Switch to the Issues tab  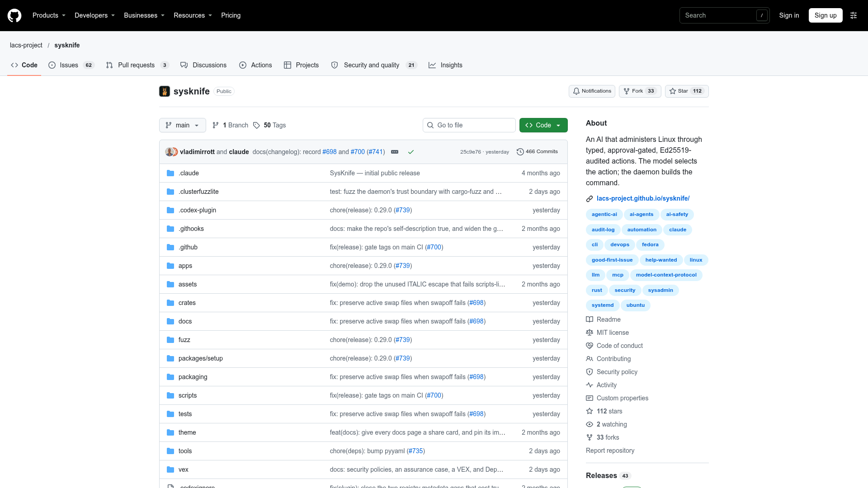[71, 65]
